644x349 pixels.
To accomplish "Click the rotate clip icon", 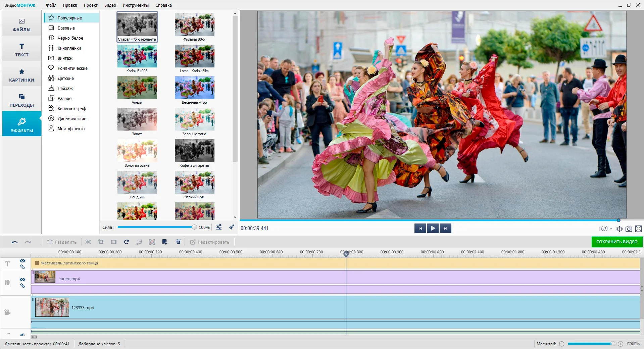I will click(x=127, y=242).
